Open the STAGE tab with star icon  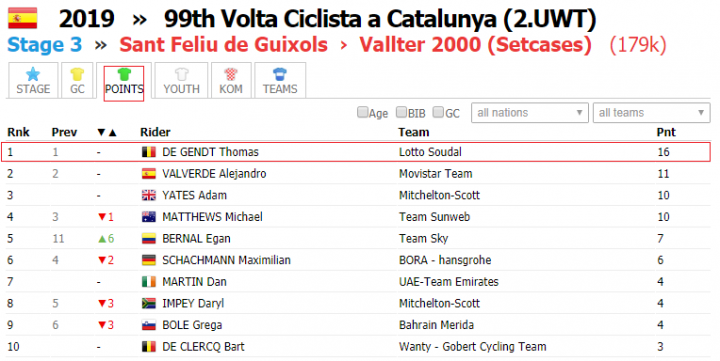(33, 81)
